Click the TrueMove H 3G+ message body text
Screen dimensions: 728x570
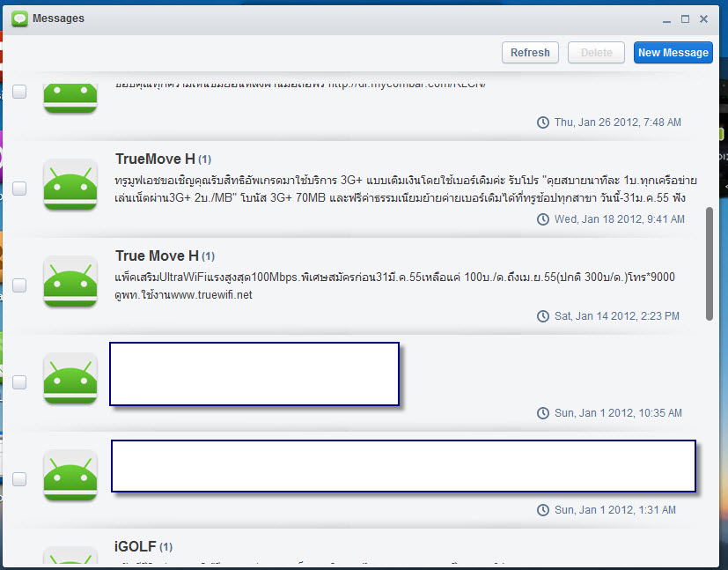(406, 189)
